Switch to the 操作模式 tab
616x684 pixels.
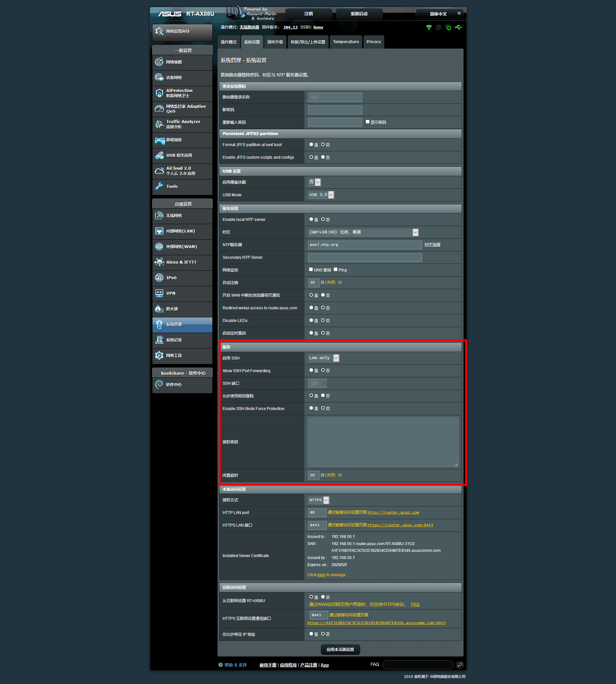pyautogui.click(x=229, y=42)
